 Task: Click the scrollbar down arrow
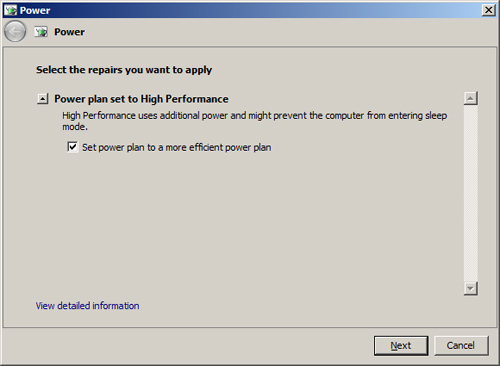[470, 288]
